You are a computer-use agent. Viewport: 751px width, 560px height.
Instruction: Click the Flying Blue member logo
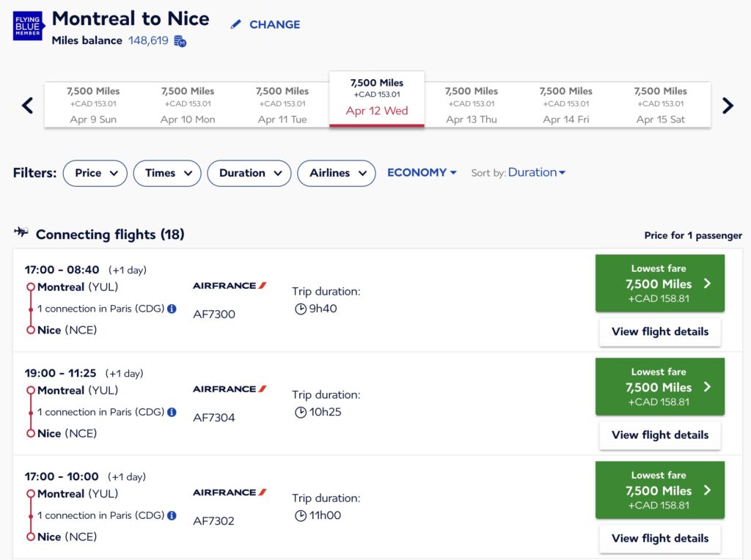point(27,26)
